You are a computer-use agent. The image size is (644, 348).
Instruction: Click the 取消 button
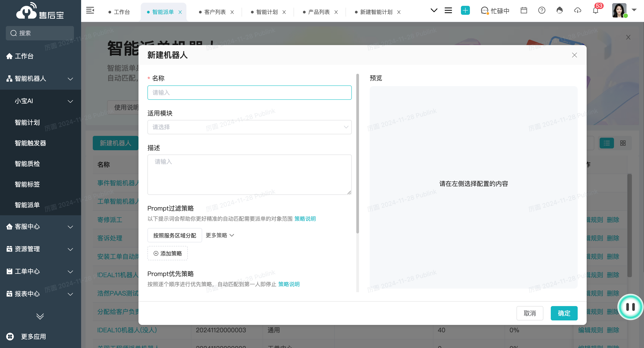tap(530, 313)
